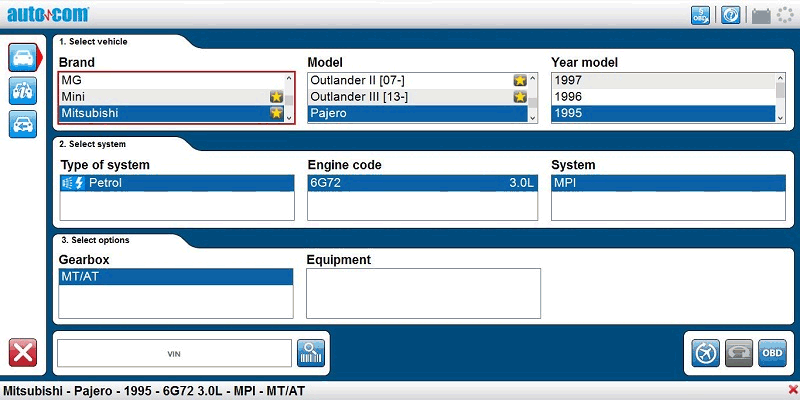Click the '2. Select system' tab header

(x=92, y=144)
